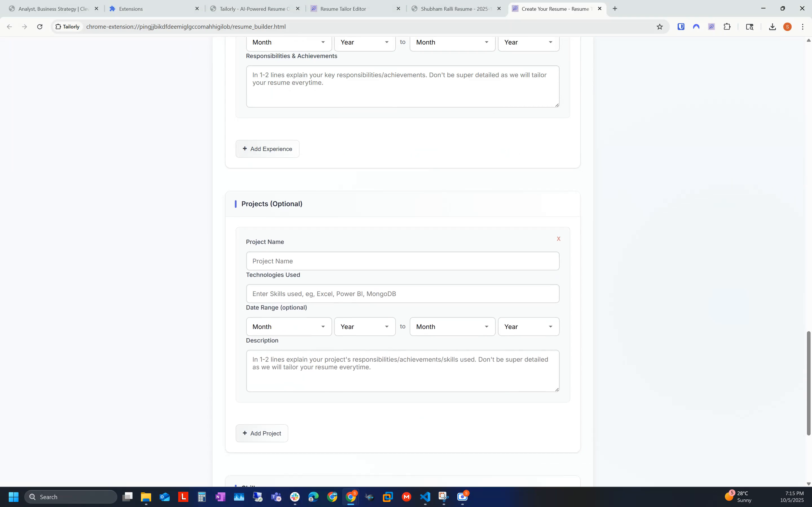This screenshot has height=507, width=812.
Task: Open the NordVPN extension
Action: (x=696, y=26)
